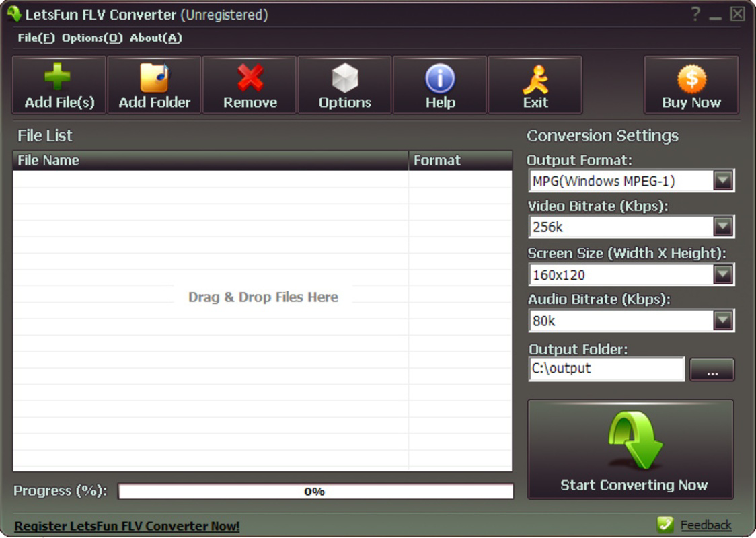Open the About(A) menu
Viewport: 756px width, 538px height.
click(x=156, y=38)
